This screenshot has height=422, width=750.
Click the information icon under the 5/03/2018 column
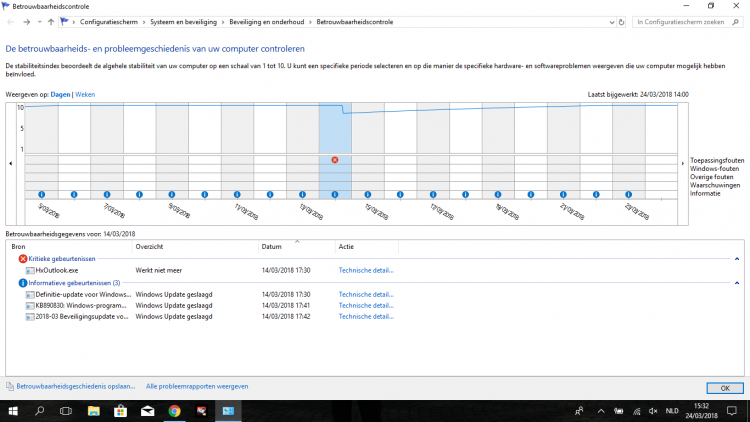tap(43, 194)
